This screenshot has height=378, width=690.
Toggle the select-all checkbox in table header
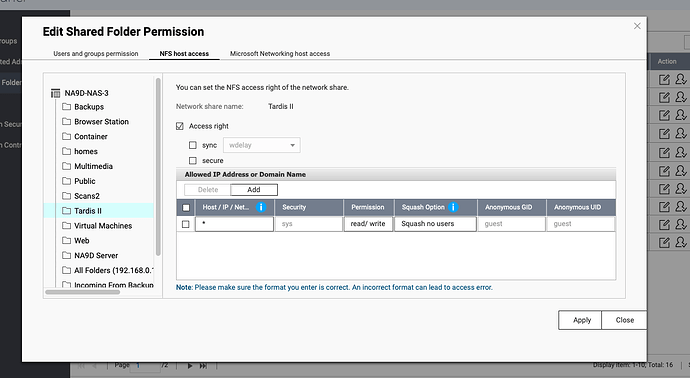(186, 208)
